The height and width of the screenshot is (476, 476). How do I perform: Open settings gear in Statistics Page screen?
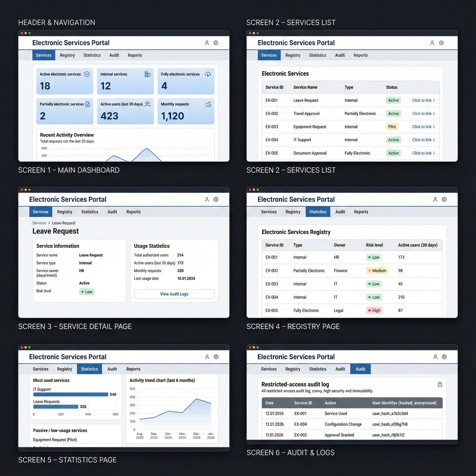[x=216, y=357]
